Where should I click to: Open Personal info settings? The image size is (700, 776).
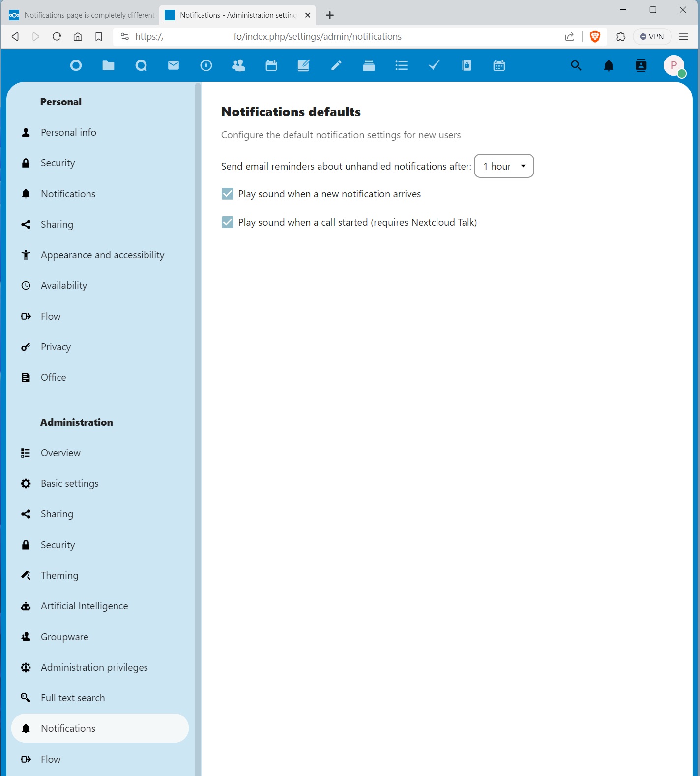pos(68,132)
